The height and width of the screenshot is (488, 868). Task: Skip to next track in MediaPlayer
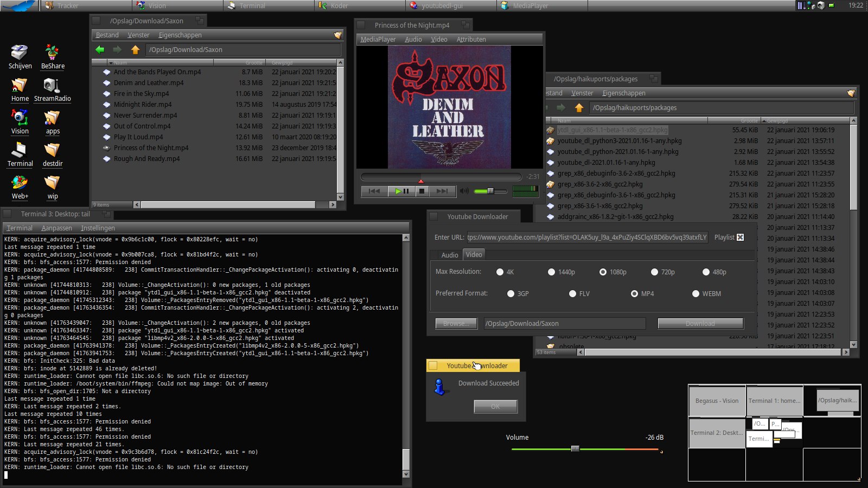(x=443, y=191)
